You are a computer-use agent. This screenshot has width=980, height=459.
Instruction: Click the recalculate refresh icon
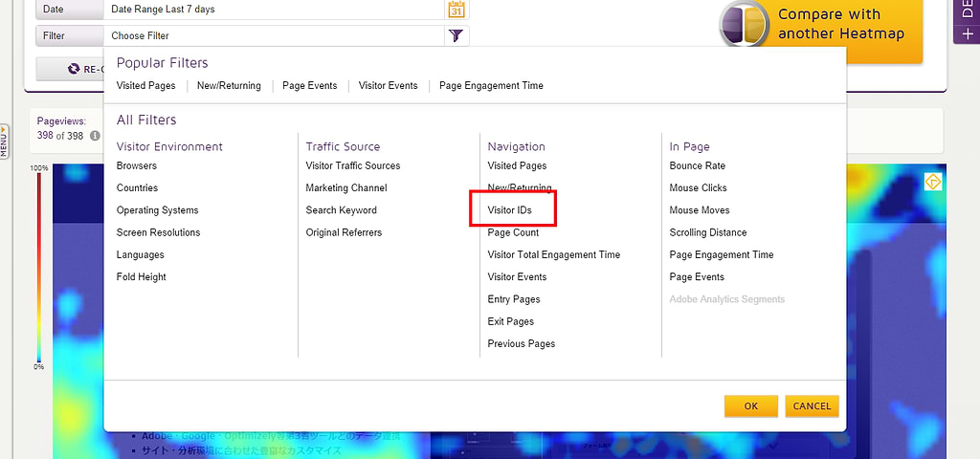coord(74,69)
